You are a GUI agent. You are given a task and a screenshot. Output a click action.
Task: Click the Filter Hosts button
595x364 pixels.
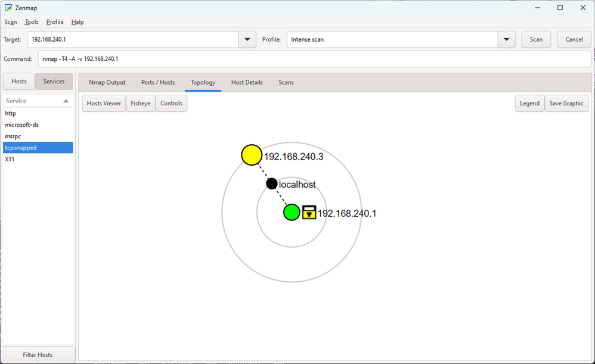pyautogui.click(x=38, y=355)
